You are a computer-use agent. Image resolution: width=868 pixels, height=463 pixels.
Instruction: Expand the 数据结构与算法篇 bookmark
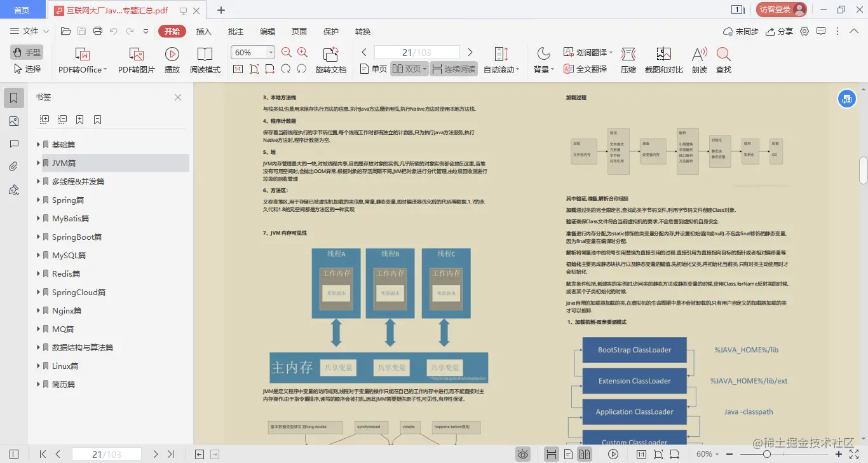39,347
